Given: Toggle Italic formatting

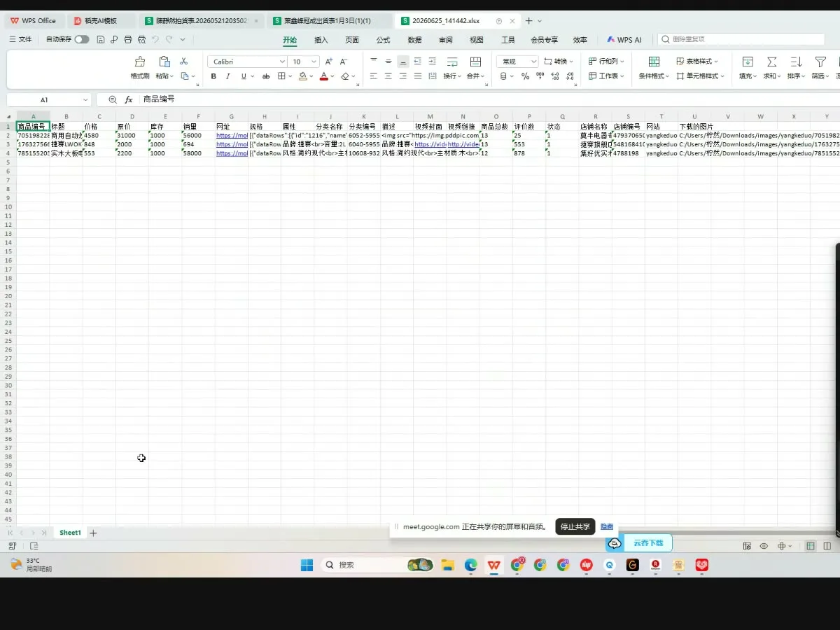Looking at the screenshot, I should pyautogui.click(x=228, y=76).
